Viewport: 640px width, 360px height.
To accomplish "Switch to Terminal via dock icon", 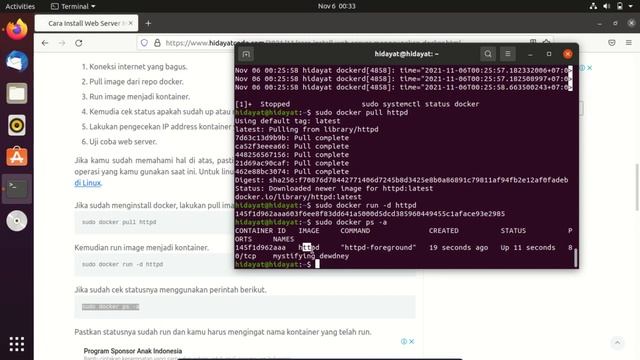I will coord(17,189).
